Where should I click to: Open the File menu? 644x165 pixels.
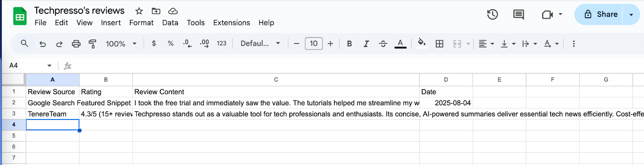41,23
